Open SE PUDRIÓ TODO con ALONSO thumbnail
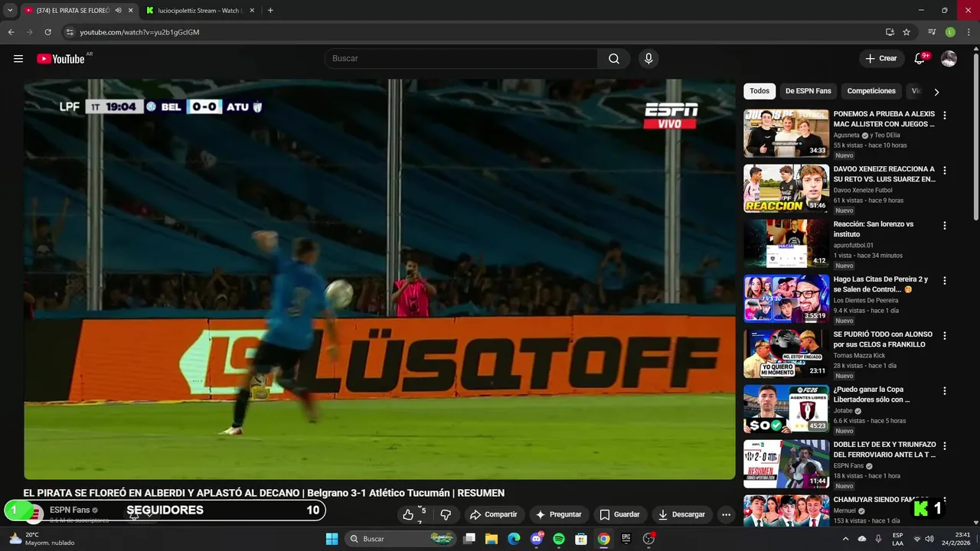Screen dimensions: 980x551 (786, 354)
